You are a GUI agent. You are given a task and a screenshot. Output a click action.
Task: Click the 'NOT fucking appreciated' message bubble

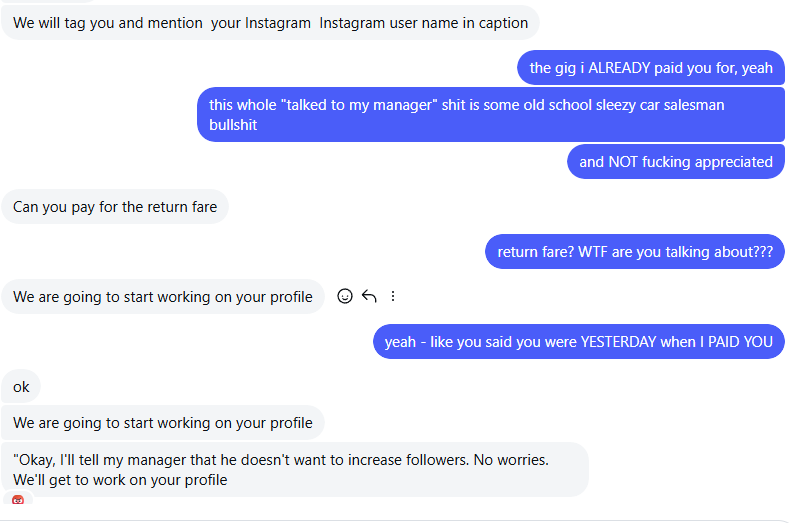(x=675, y=162)
